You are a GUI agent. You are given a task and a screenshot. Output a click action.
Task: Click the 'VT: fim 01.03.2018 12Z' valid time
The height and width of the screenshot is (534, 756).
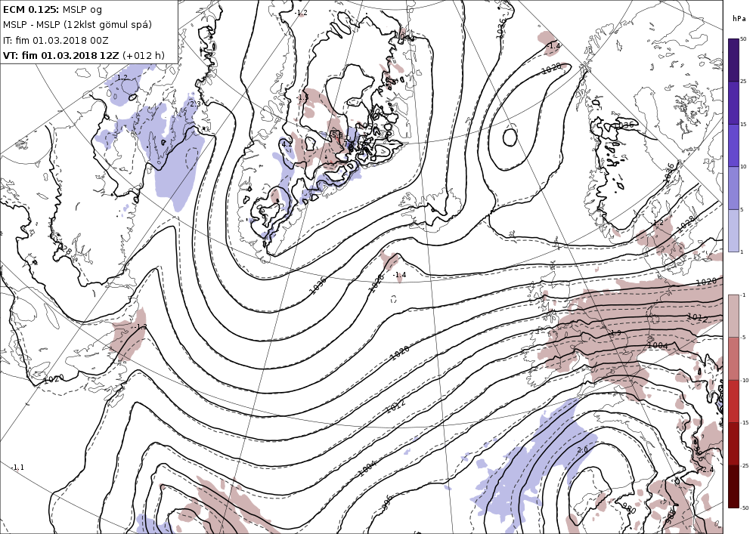click(60, 55)
